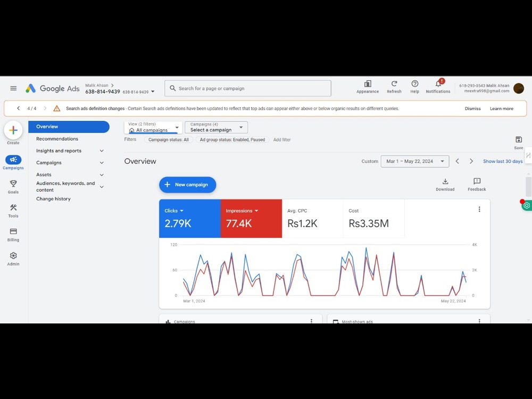Open the All campaigns view dropdown

point(153,127)
